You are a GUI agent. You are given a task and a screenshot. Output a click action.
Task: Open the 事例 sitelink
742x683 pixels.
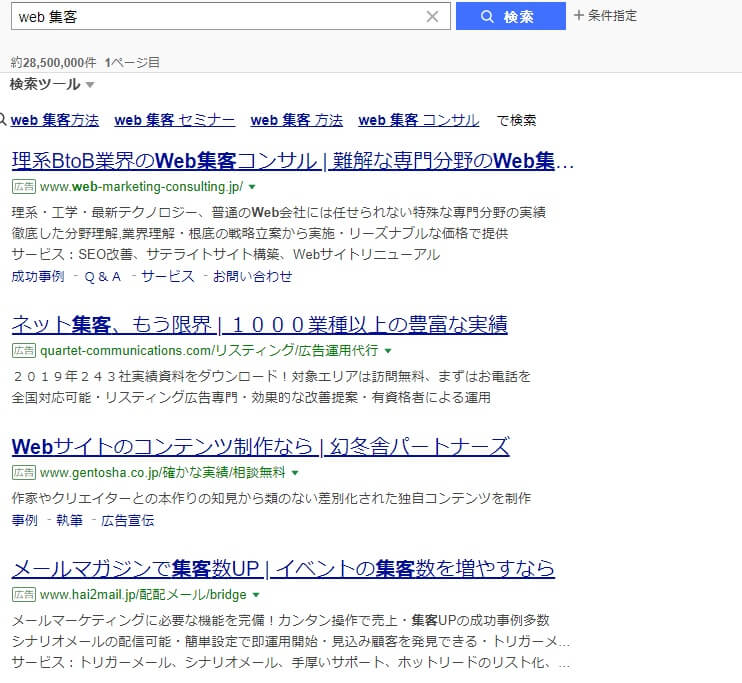tap(25, 521)
